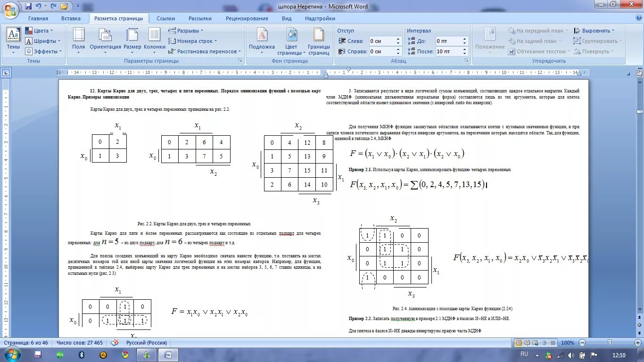Expand the Разрывы (Breaks) dropdown
644x362 pixels.
pos(186,31)
